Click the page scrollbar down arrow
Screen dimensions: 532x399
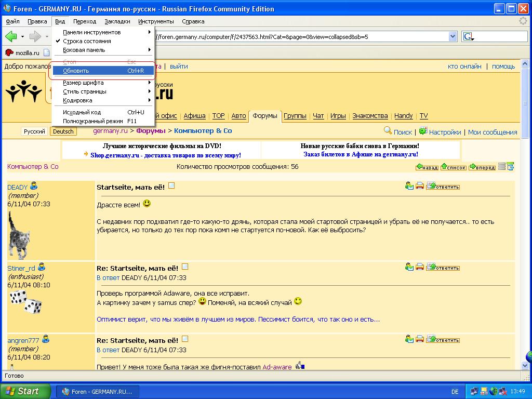click(x=525, y=365)
